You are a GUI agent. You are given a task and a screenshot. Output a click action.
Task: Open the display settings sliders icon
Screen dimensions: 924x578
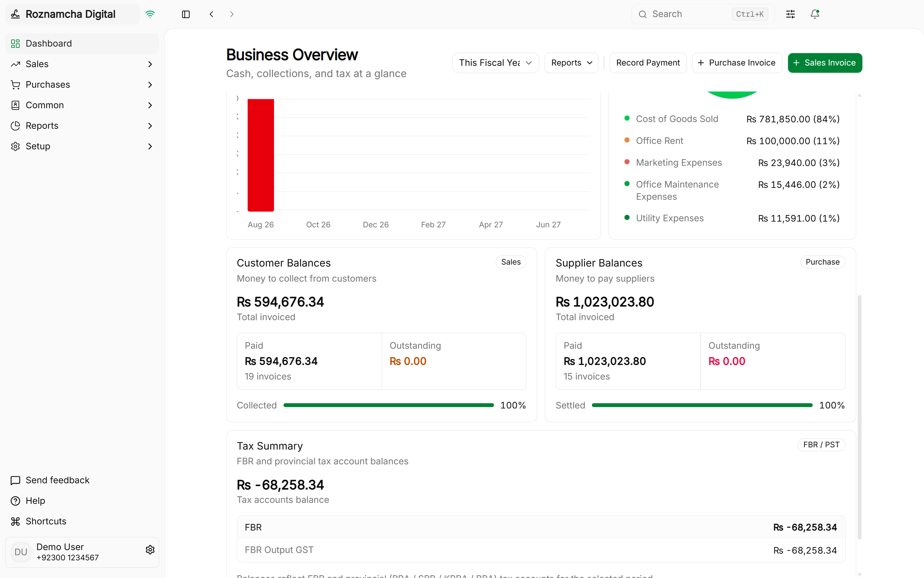(790, 14)
